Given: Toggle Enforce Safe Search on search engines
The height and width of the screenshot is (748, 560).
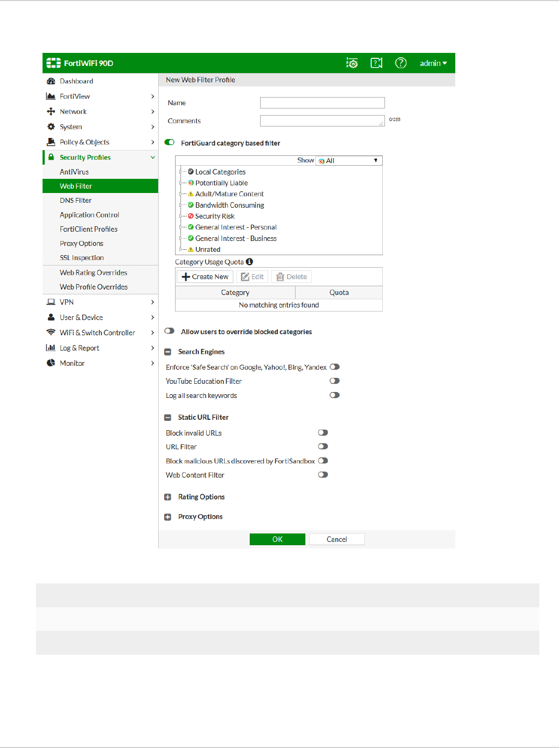Looking at the screenshot, I should 335,367.
